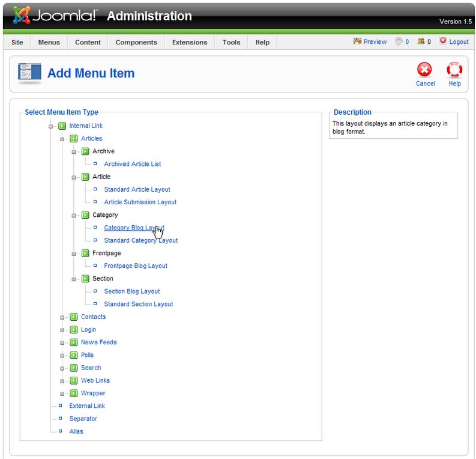The image size is (476, 459).
Task: Click the Logout link text
Action: pos(459,41)
